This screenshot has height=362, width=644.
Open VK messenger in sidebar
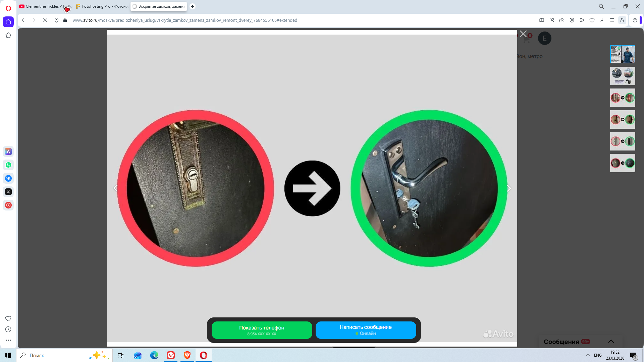click(8, 178)
